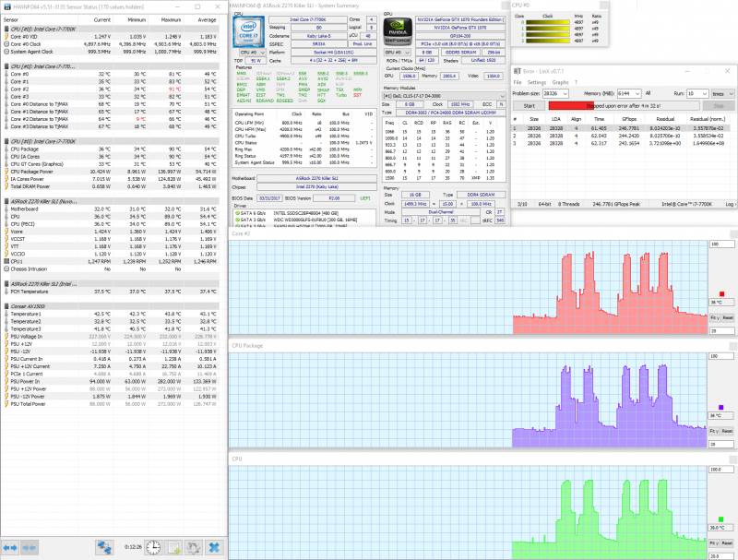Click the Core #2 graph max value field

[x=721, y=244]
